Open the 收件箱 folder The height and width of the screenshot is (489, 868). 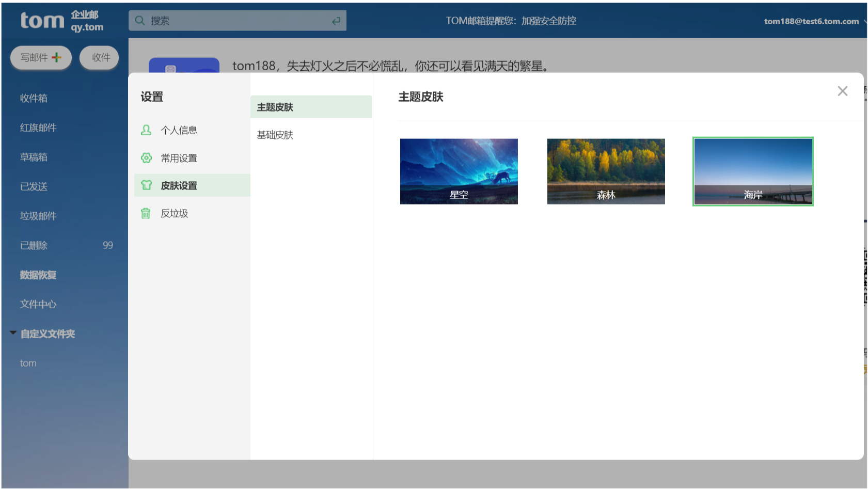[x=34, y=98]
